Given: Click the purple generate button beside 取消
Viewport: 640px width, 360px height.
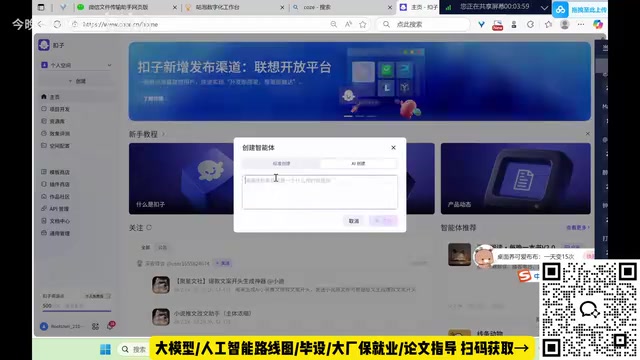Looking at the screenshot, I should [383, 221].
